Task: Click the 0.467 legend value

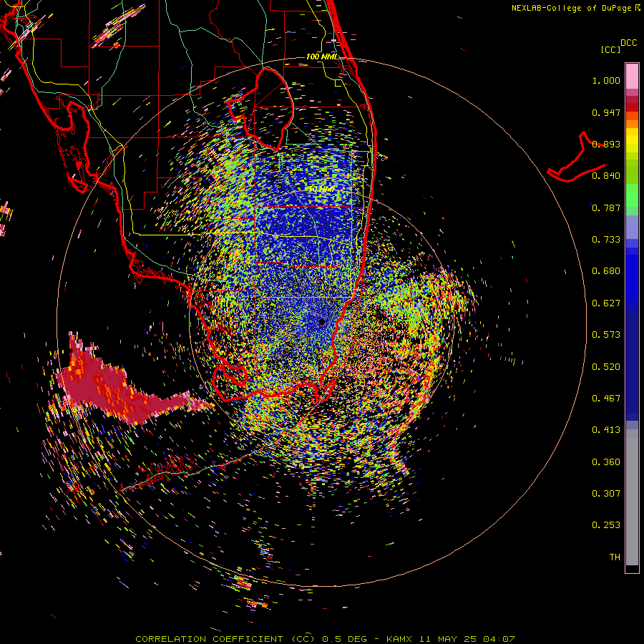Action: point(606,399)
